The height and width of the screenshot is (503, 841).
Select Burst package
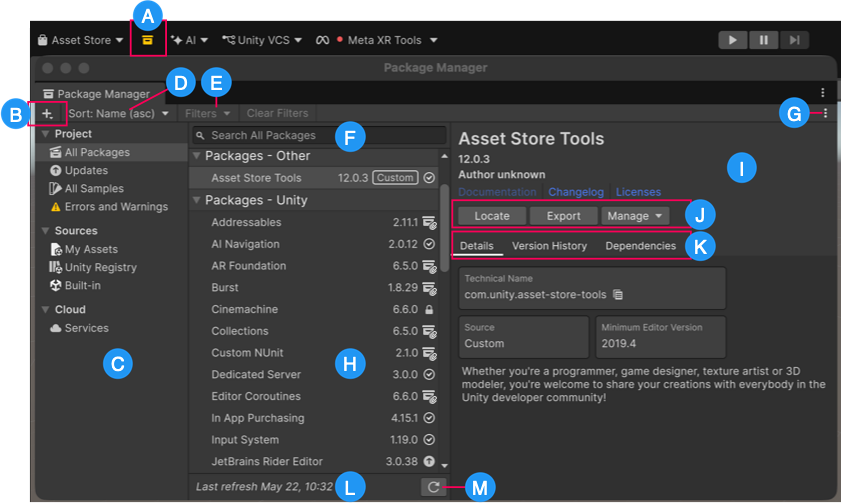(x=314, y=287)
